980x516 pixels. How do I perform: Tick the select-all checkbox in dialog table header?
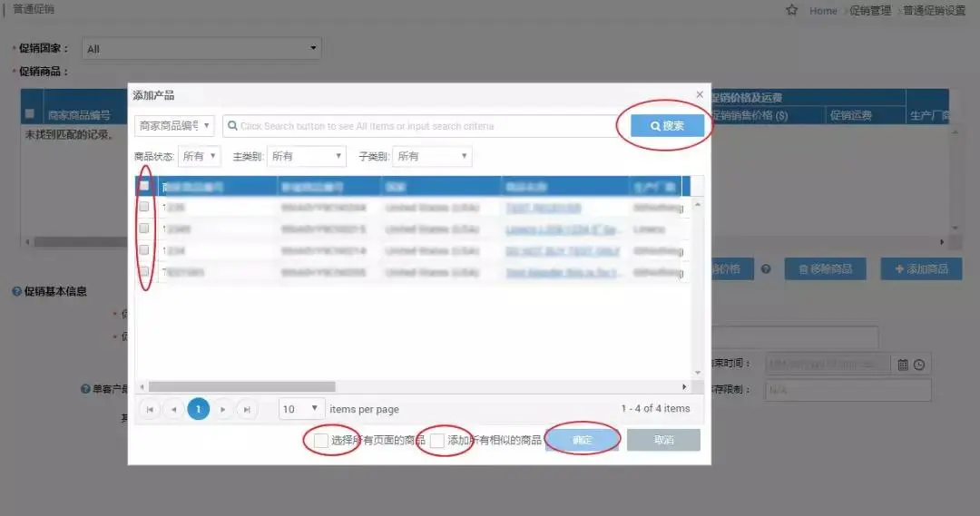coord(144,186)
